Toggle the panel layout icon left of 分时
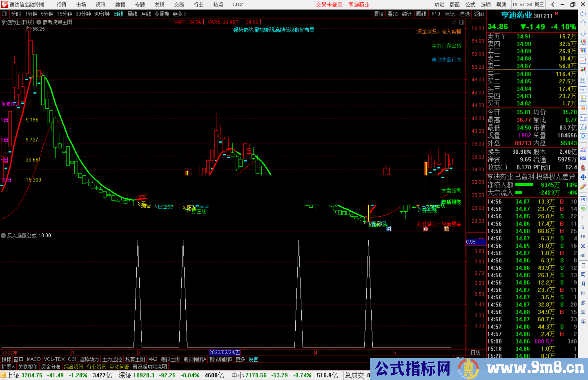The height and width of the screenshot is (380, 588). click(x=4, y=14)
